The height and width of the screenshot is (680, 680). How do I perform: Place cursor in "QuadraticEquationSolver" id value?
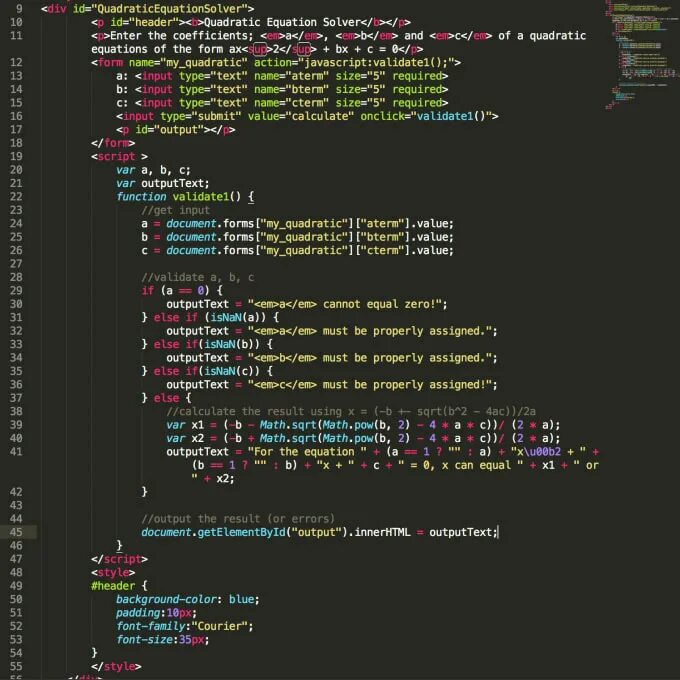[x=173, y=9]
